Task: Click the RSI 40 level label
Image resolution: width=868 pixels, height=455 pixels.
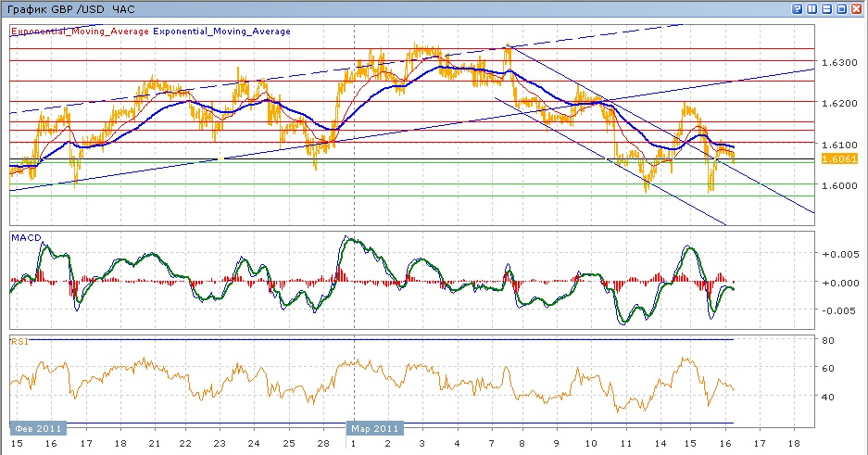Action: click(x=827, y=397)
